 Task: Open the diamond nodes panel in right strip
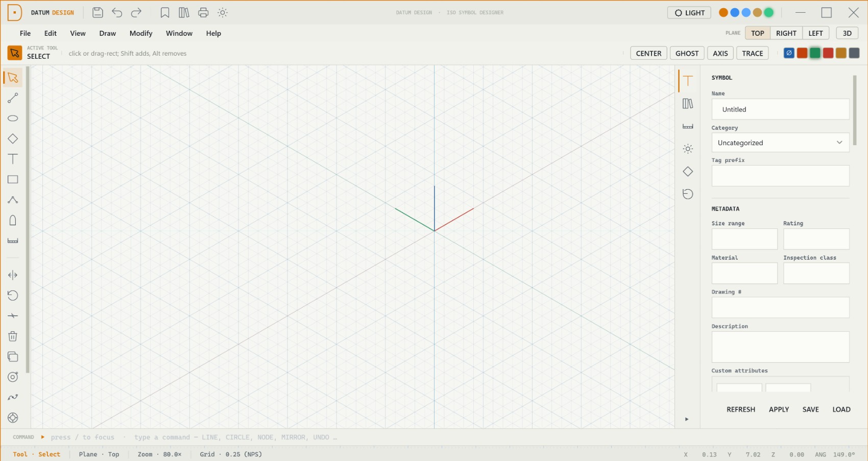pos(688,172)
